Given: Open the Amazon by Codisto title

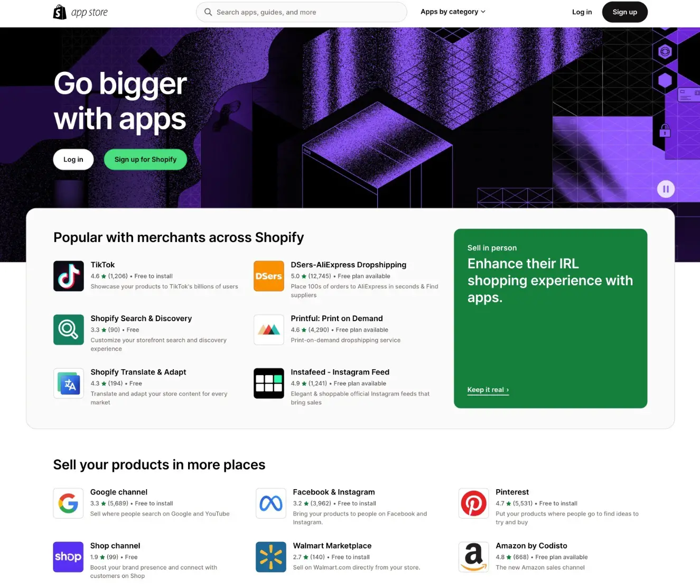Looking at the screenshot, I should (531, 546).
